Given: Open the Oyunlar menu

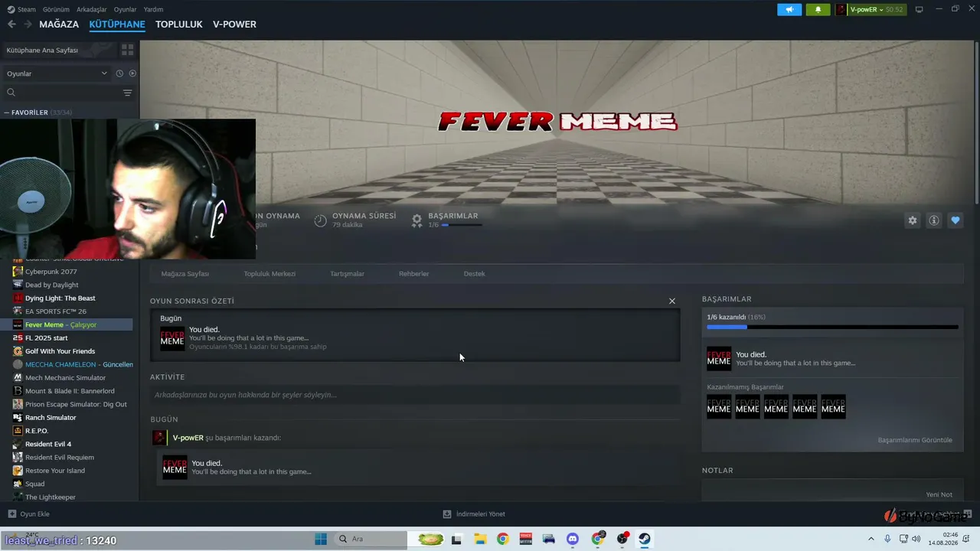Looking at the screenshot, I should coord(126,9).
